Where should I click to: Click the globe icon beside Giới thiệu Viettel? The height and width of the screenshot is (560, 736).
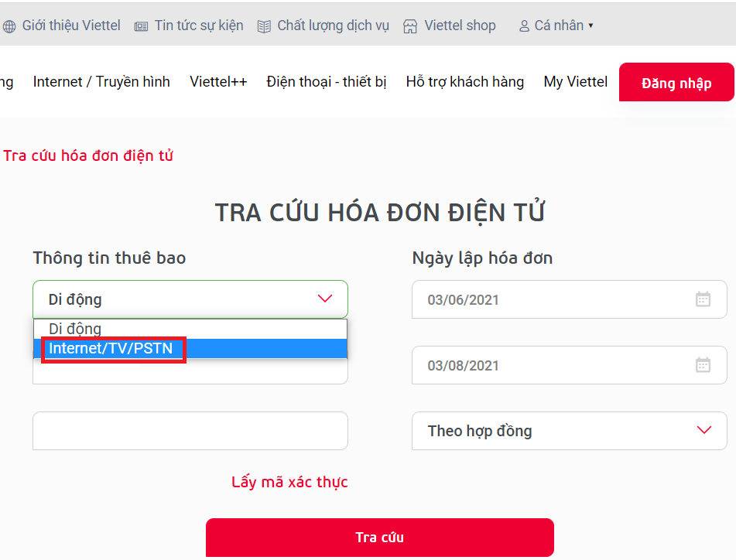(11, 25)
